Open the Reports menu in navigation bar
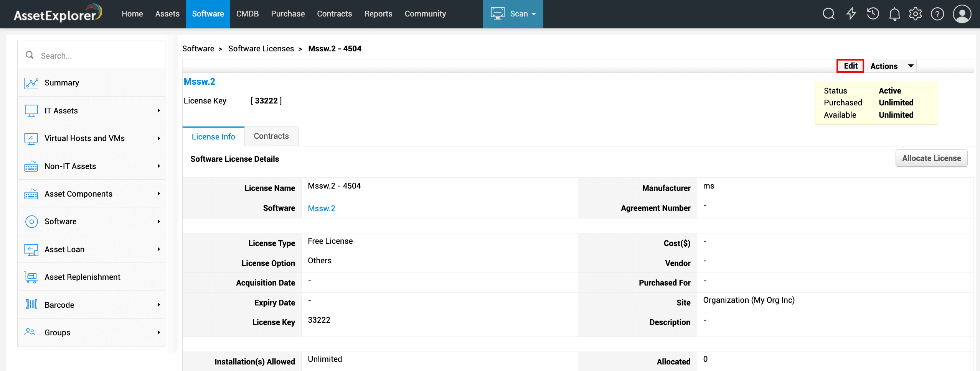Viewport: 980px width, 371px height. [x=378, y=14]
